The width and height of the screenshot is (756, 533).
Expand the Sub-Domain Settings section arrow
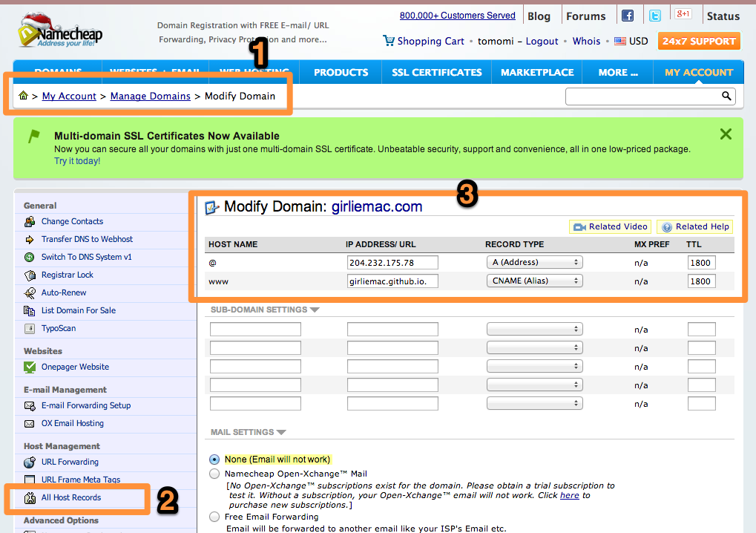(315, 310)
